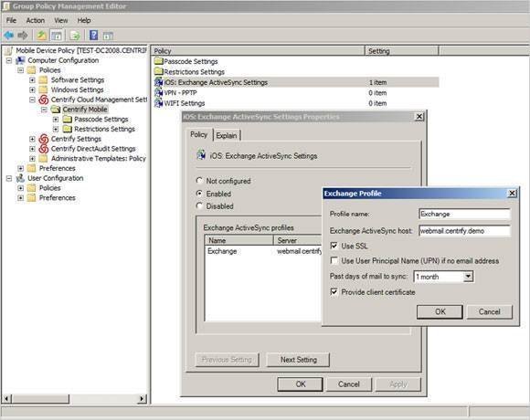Screen dimensions: 530x420
Task: Click the Passcode Settings folder icon in policy list
Action: pos(158,61)
